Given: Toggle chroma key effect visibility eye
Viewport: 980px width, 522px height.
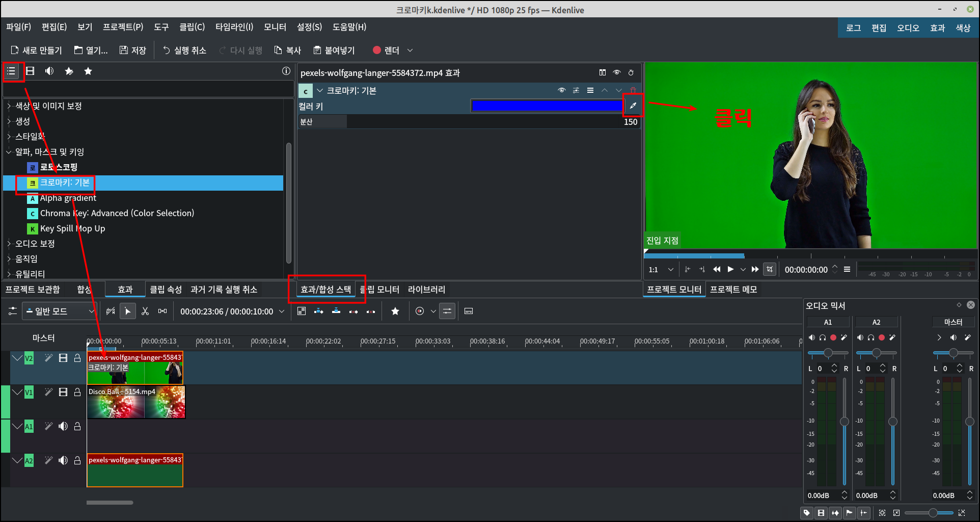Looking at the screenshot, I should [562, 90].
